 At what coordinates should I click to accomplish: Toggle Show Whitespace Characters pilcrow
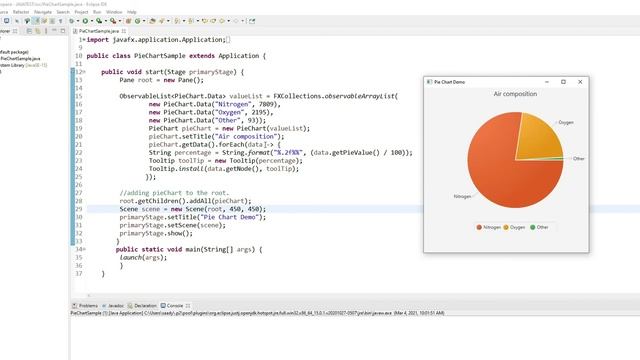pos(60,21)
